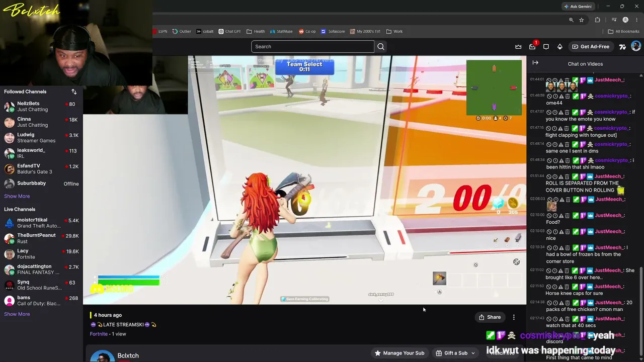
Task: Open the notifications inbox icon
Action: pyautogui.click(x=532, y=47)
